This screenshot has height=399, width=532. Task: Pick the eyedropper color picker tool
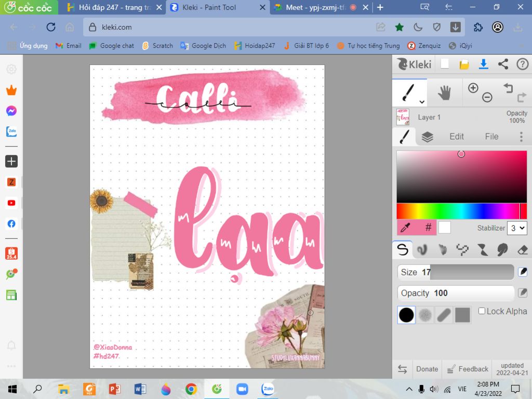click(x=405, y=228)
